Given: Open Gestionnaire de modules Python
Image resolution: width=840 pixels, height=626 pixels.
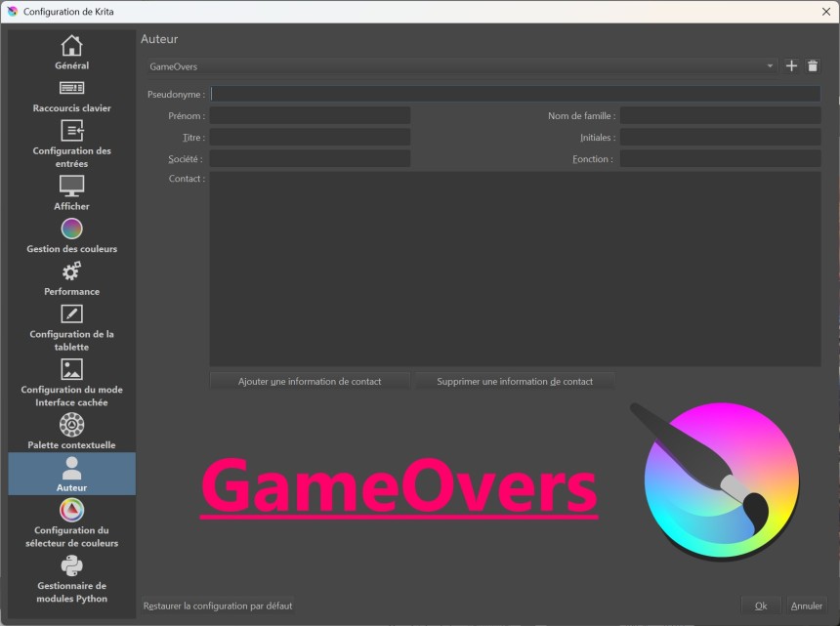Looking at the screenshot, I should (71, 579).
